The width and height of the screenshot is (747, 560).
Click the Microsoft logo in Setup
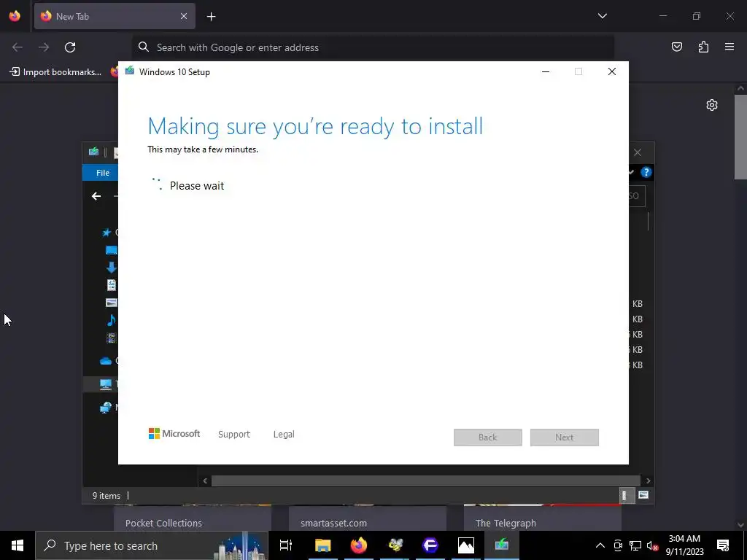tap(174, 434)
